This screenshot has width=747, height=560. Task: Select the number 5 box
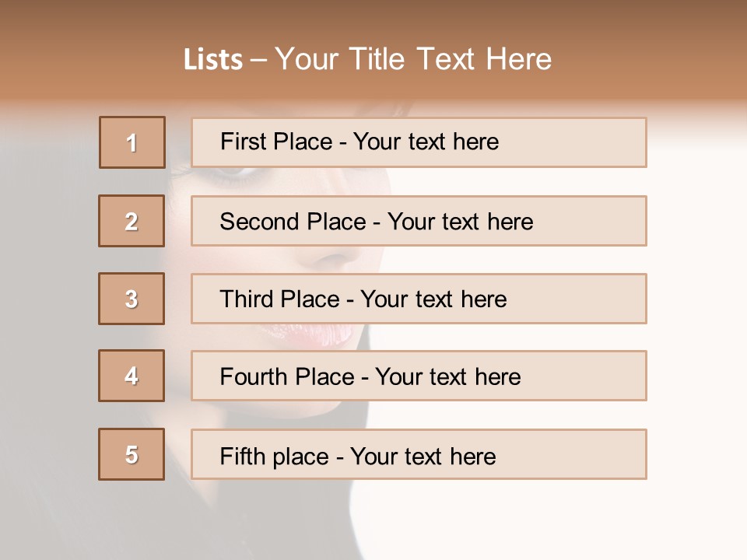pyautogui.click(x=132, y=454)
